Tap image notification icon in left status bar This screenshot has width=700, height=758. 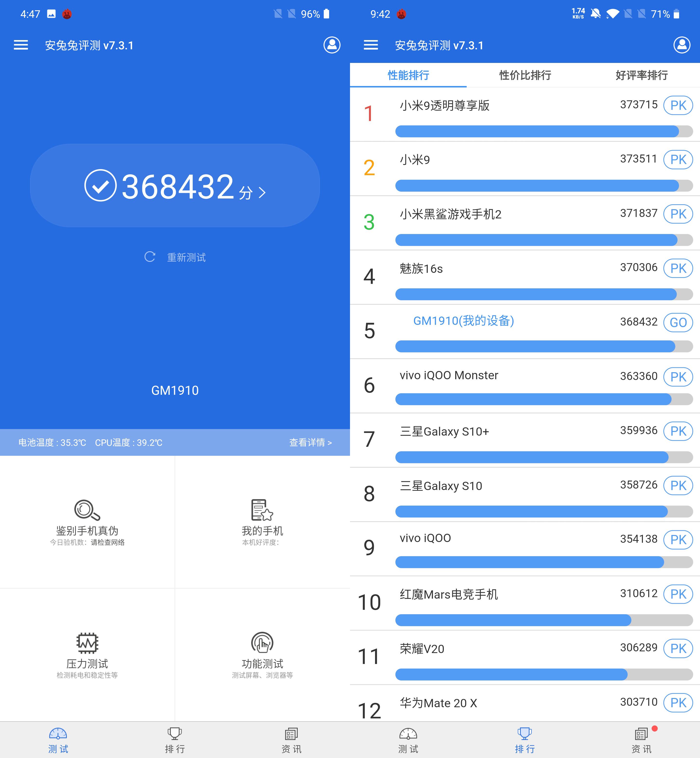51,14
